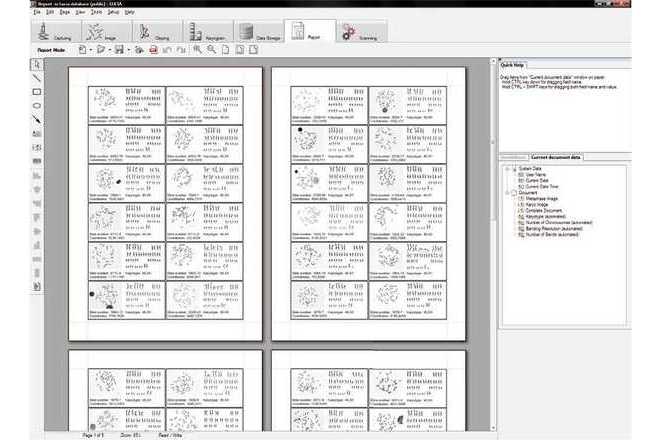This screenshot has width=660, height=440.
Task: Select the rectangle drawing tool
Action: pos(37,92)
